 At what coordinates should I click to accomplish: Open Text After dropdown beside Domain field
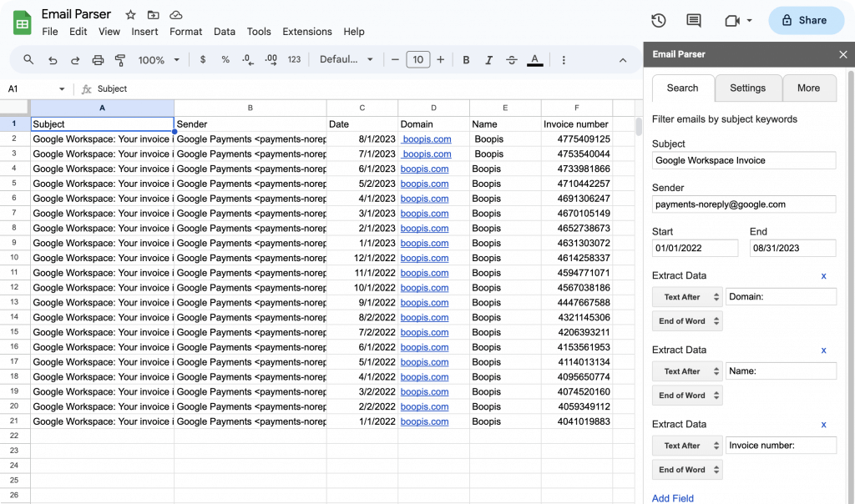click(686, 297)
